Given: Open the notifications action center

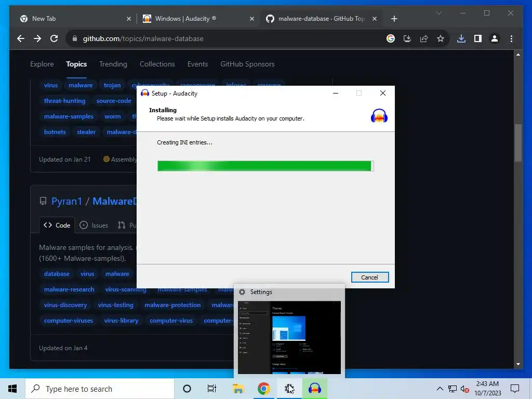Looking at the screenshot, I should [x=515, y=389].
